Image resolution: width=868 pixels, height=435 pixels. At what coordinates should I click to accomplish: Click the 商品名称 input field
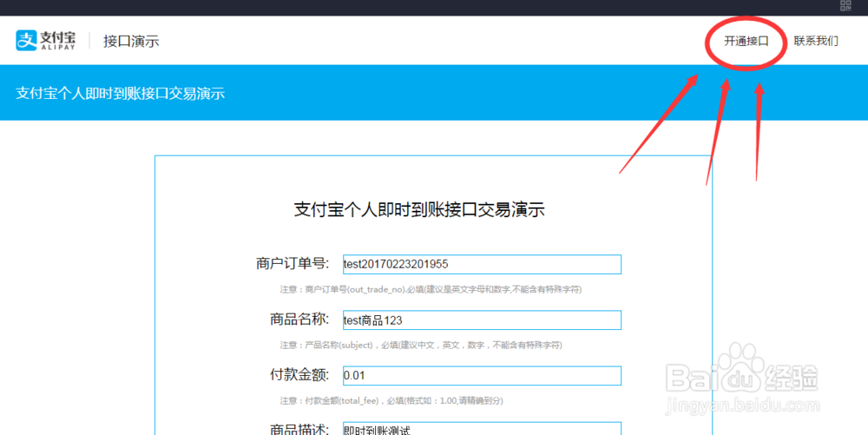482,320
